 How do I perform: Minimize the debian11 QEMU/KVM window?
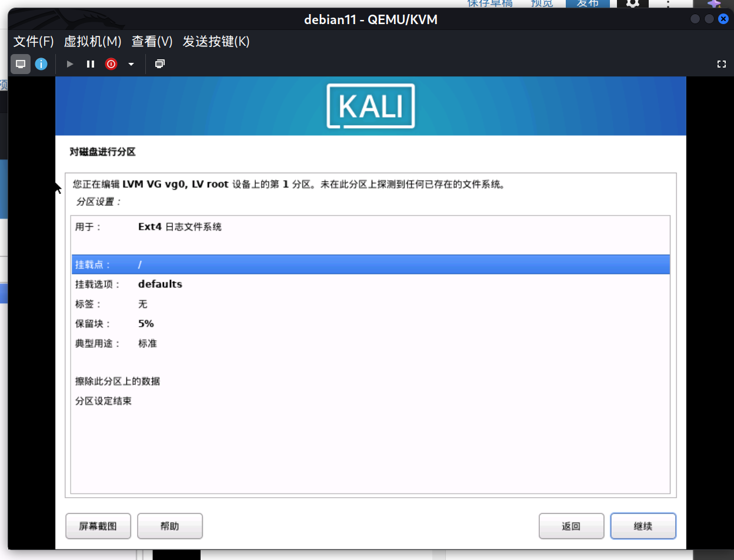[x=695, y=19]
